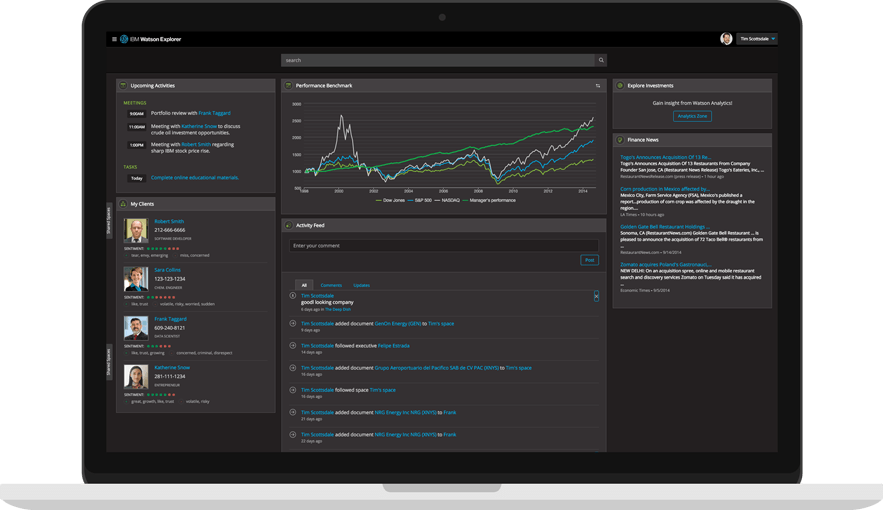The width and height of the screenshot is (883, 510).
Task: Click the Post button
Action: (x=590, y=260)
